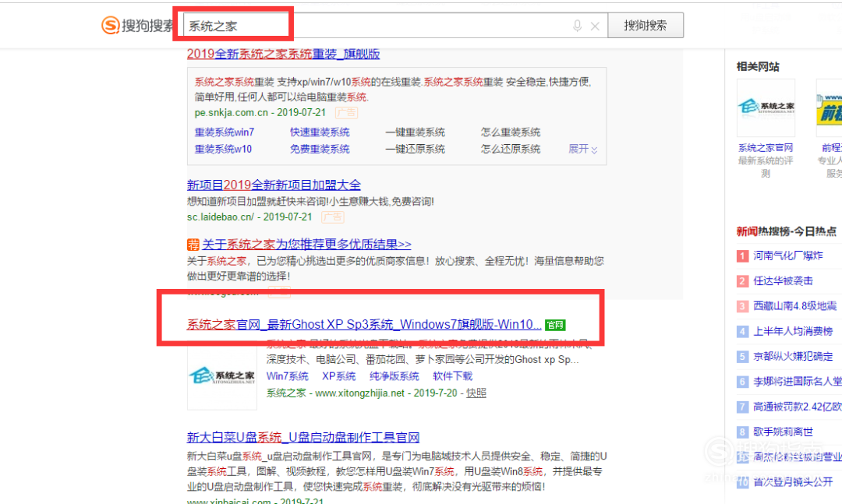Open the 怎么重装系统 sublink
Image resolution: width=842 pixels, height=504 pixels.
click(x=511, y=132)
